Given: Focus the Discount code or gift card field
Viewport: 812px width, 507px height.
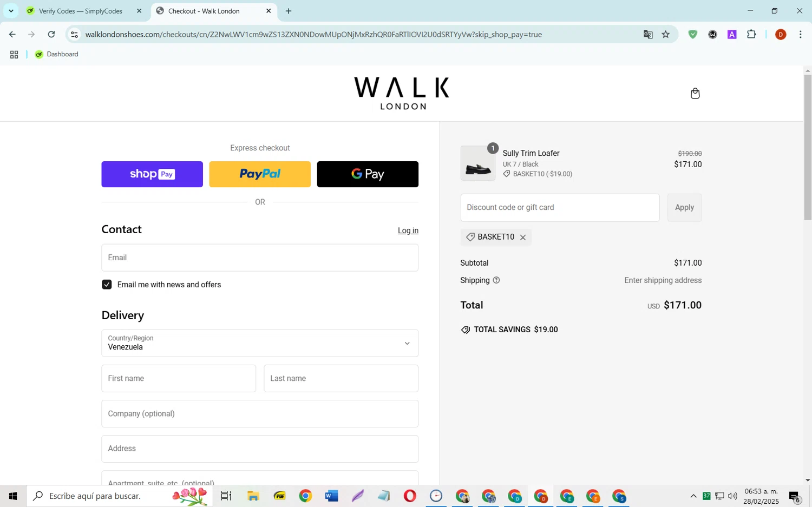Looking at the screenshot, I should point(560,207).
